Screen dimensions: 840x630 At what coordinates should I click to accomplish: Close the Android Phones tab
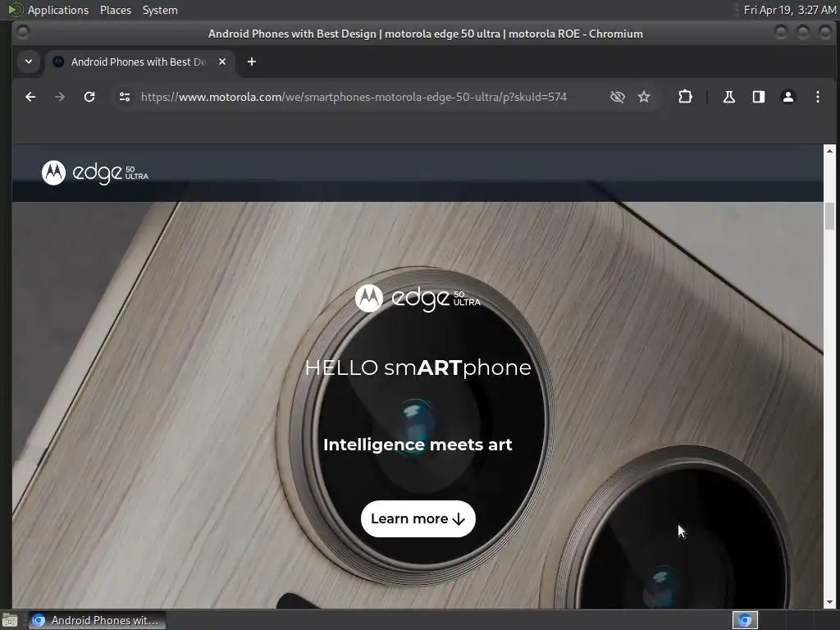[222, 62]
